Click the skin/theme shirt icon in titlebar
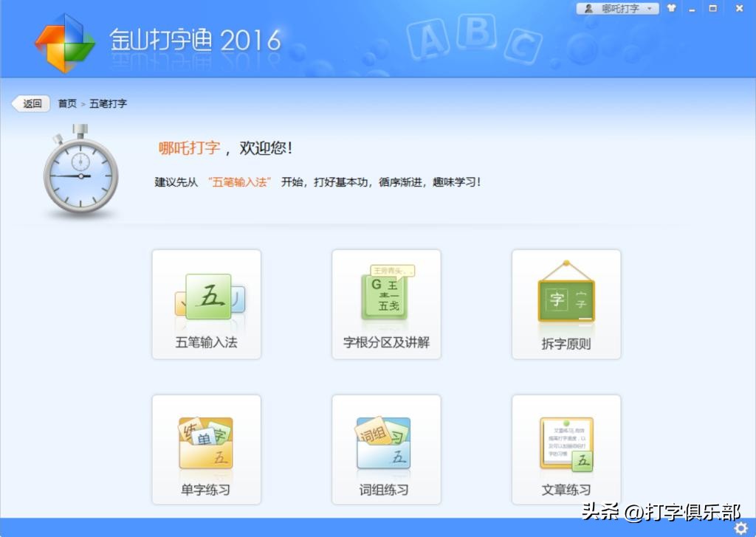This screenshot has width=756, height=537. point(671,9)
